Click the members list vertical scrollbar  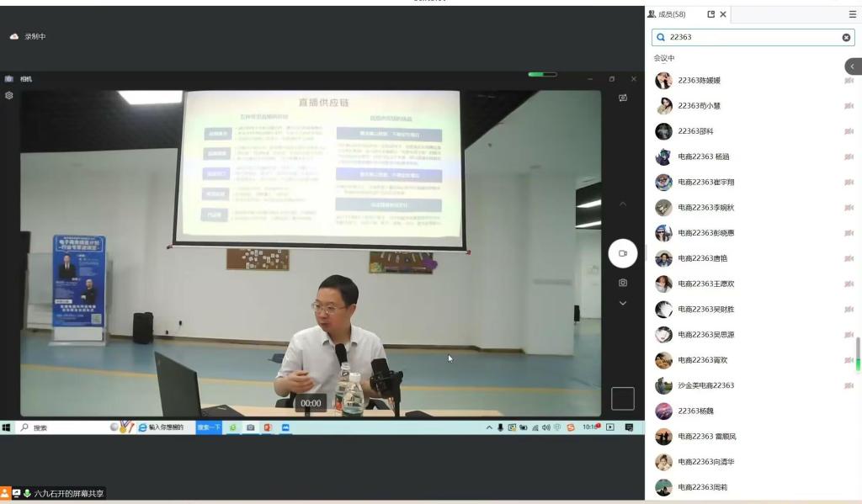tap(858, 353)
